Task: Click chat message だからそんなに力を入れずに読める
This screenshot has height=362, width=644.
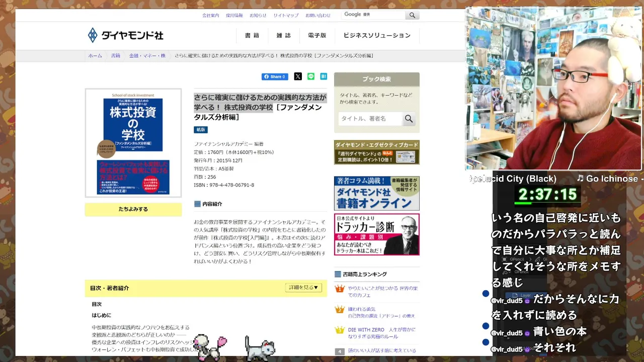Action: pos(555,307)
